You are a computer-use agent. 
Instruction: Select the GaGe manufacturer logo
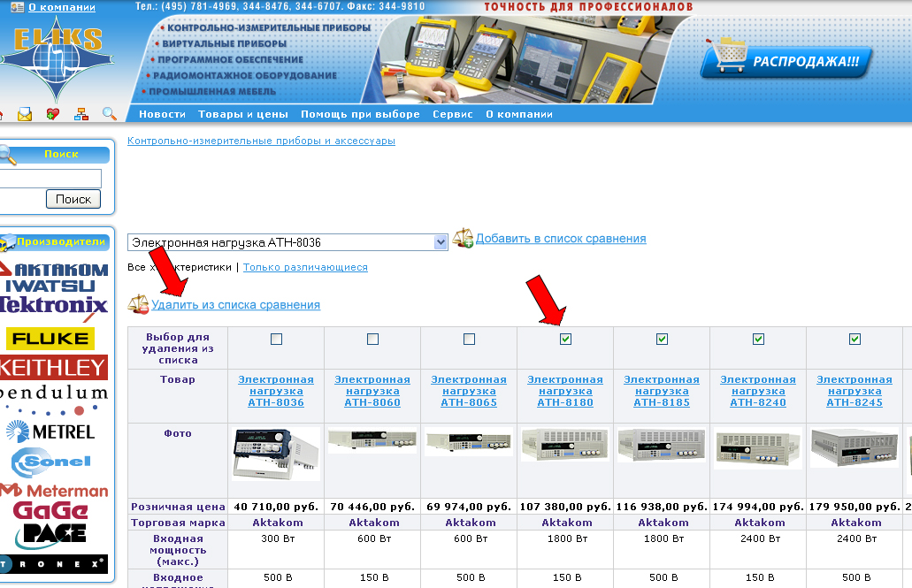50,511
